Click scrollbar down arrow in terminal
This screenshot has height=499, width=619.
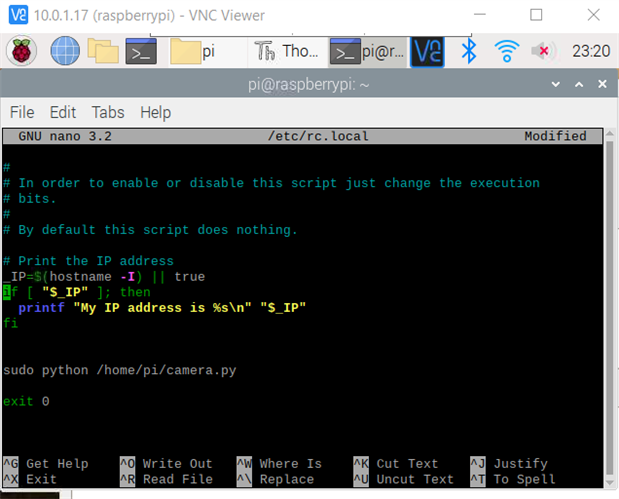click(x=610, y=482)
